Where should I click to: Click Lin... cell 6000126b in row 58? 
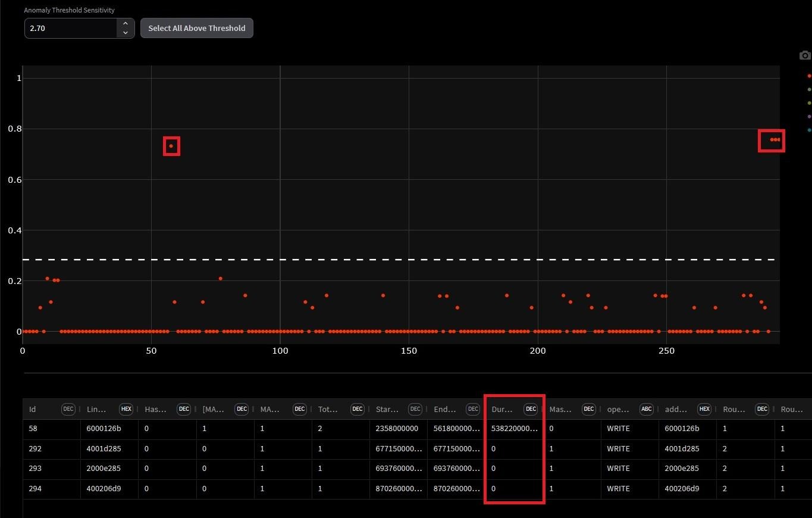click(x=109, y=429)
